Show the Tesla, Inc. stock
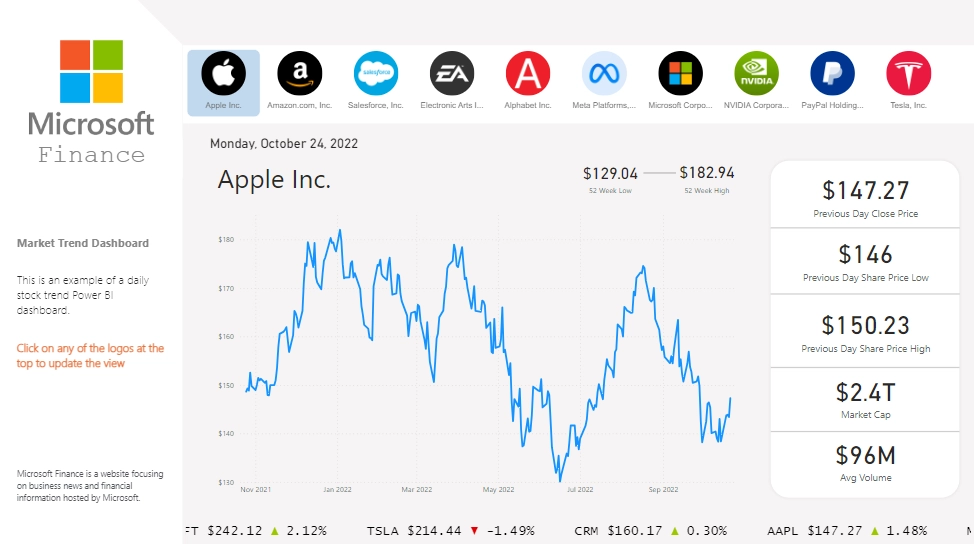This screenshot has height=544, width=974. click(908, 73)
